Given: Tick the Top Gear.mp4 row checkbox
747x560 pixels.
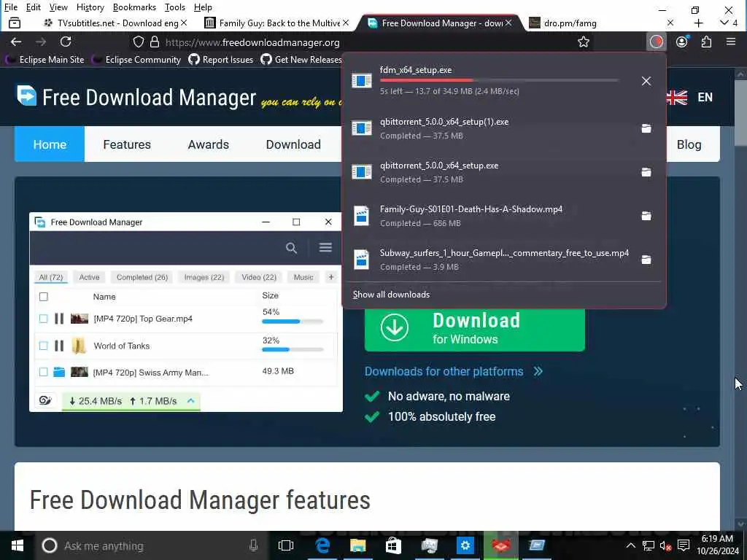Looking at the screenshot, I should [43, 319].
